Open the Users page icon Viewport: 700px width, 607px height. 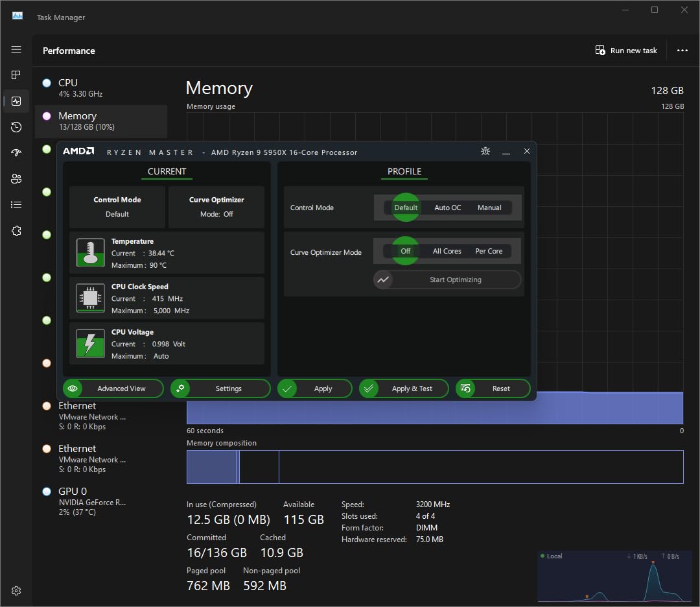pos(16,179)
